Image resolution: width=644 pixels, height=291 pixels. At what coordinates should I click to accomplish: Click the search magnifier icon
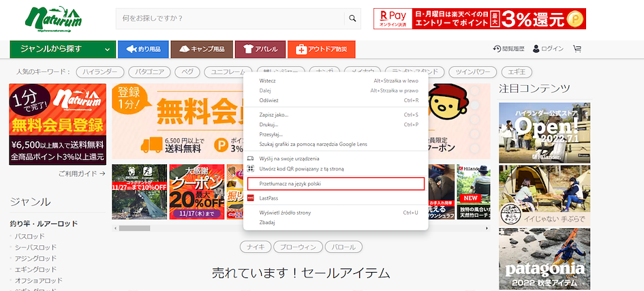tap(352, 18)
